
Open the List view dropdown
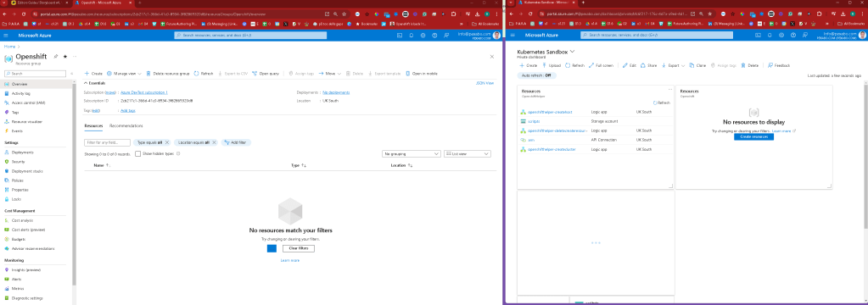tap(468, 153)
